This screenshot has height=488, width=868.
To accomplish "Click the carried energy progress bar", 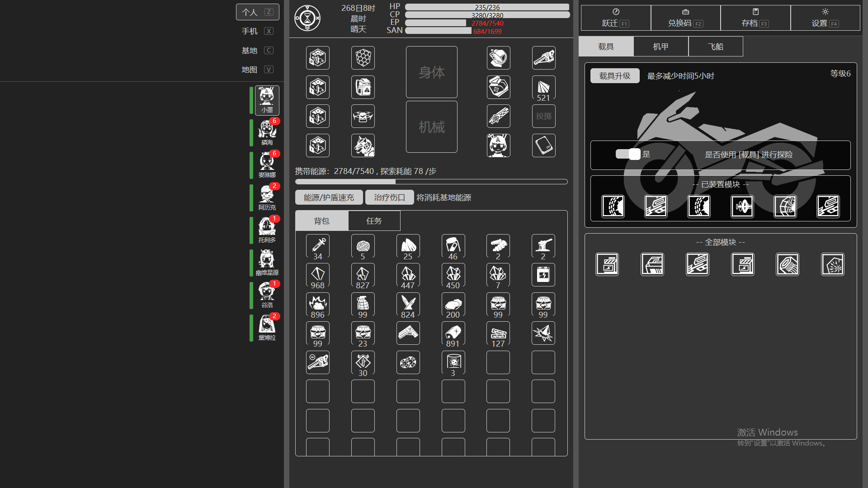I will [431, 182].
